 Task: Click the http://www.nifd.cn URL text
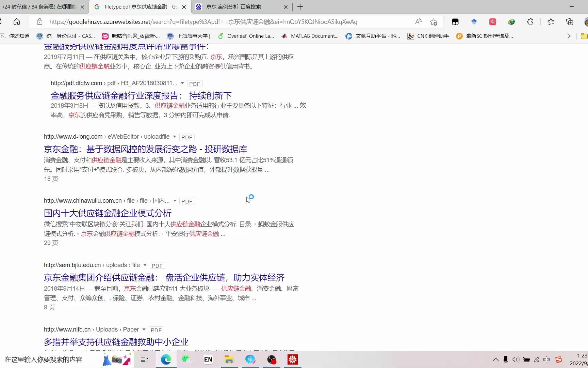click(67, 329)
